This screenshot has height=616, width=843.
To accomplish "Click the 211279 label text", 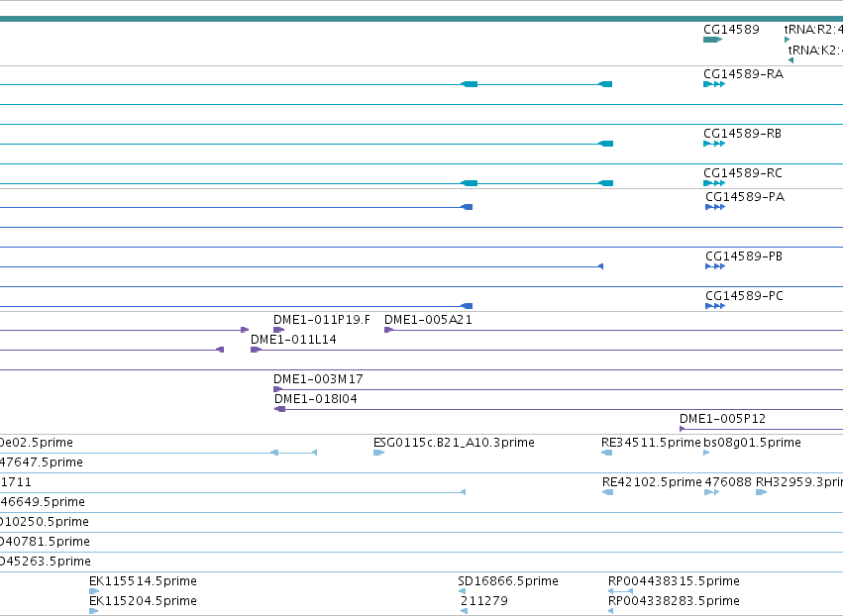I will (483, 601).
